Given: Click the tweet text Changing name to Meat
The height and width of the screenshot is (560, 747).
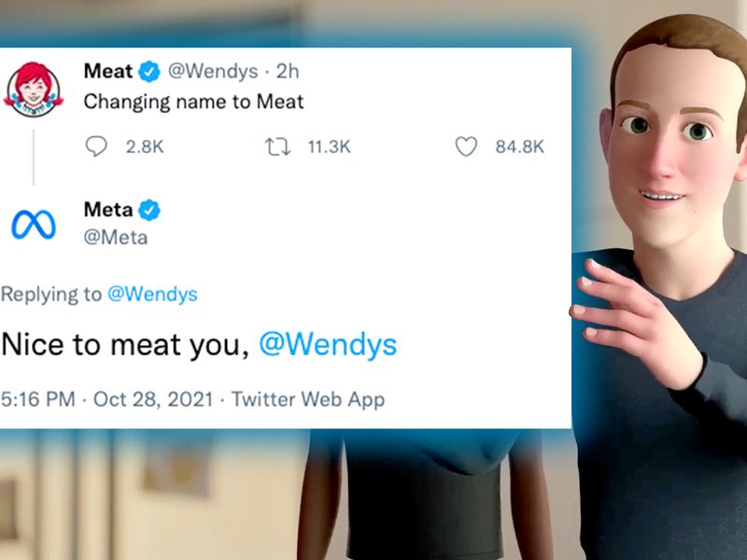Looking at the screenshot, I should pyautogui.click(x=194, y=102).
